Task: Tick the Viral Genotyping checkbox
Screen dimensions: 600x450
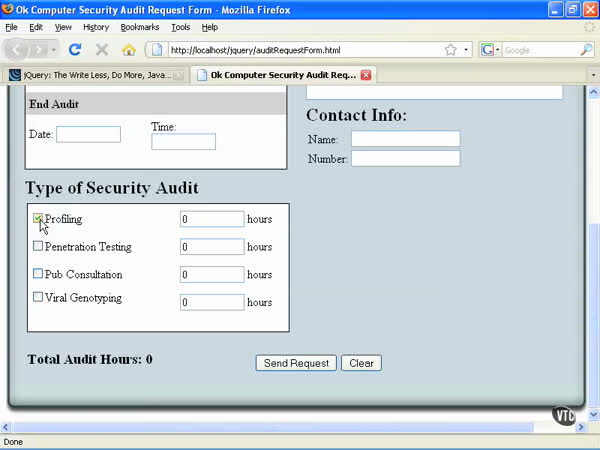Action: (x=38, y=297)
